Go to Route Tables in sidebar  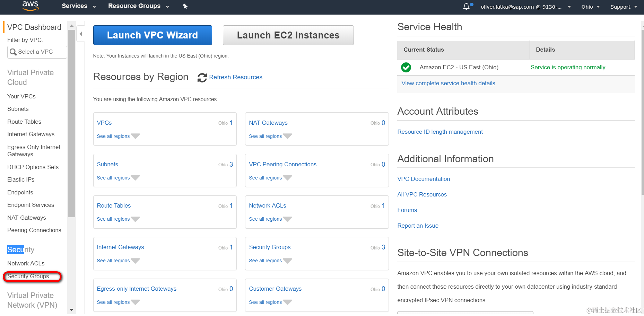pyautogui.click(x=24, y=122)
